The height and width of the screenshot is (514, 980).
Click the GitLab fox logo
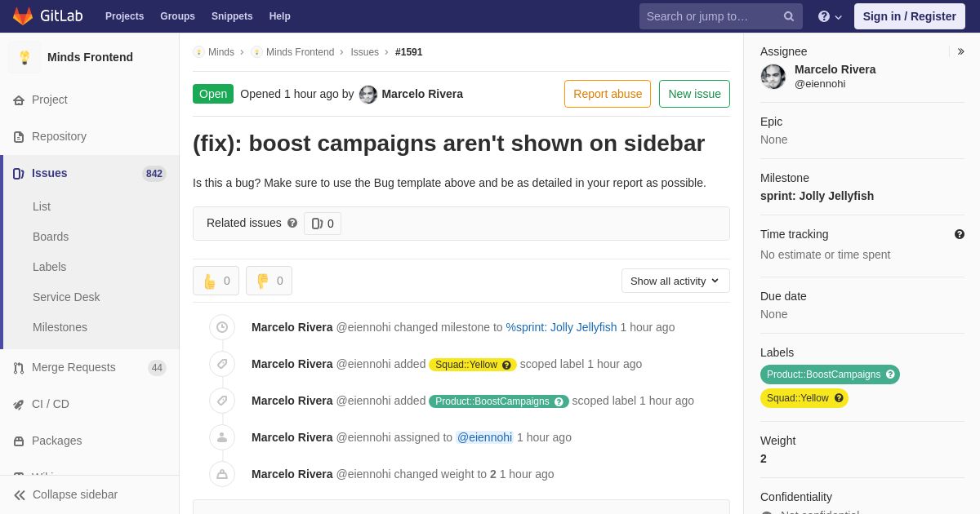(23, 16)
